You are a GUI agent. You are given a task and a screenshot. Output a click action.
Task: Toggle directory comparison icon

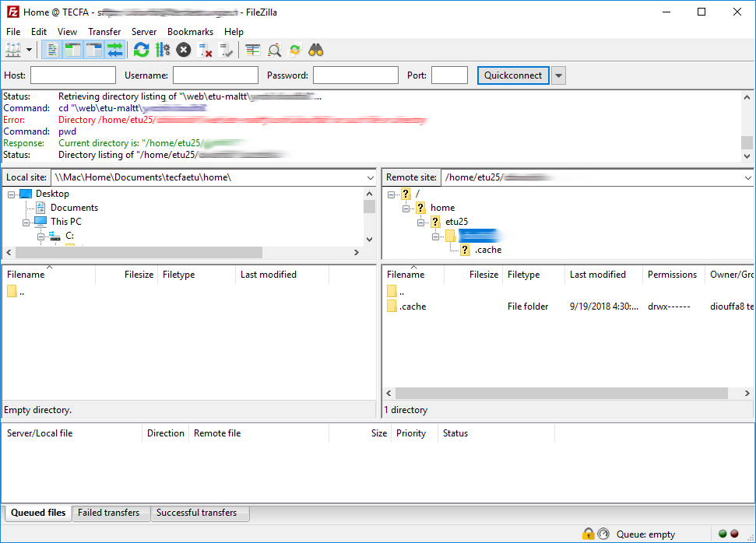[x=274, y=50]
